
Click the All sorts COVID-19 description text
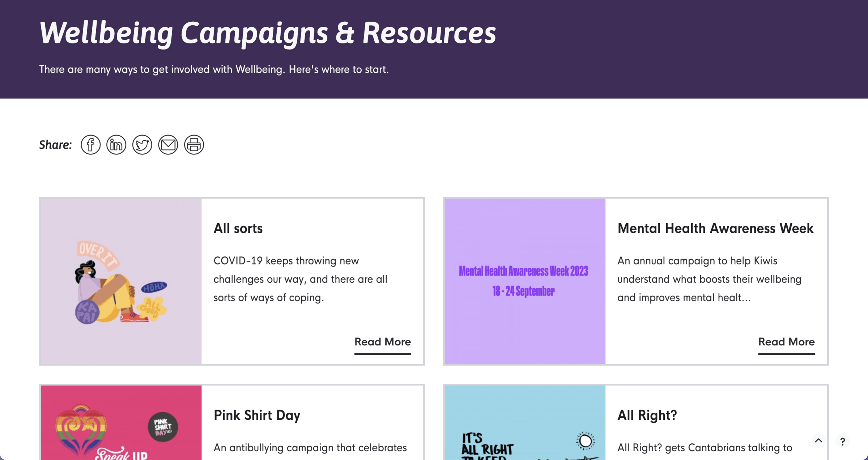(300, 279)
